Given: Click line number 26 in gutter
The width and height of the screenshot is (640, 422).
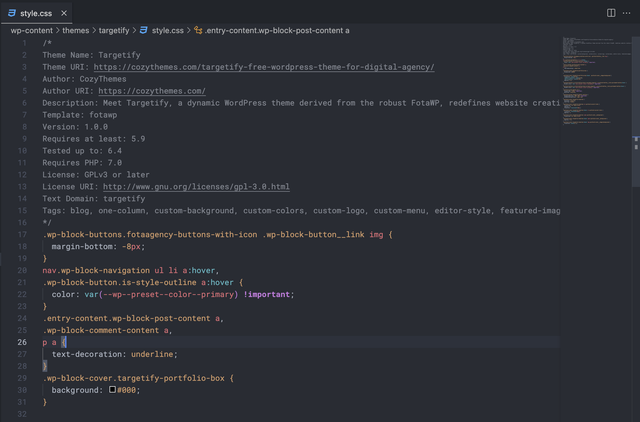Looking at the screenshot, I should pos(22,342).
